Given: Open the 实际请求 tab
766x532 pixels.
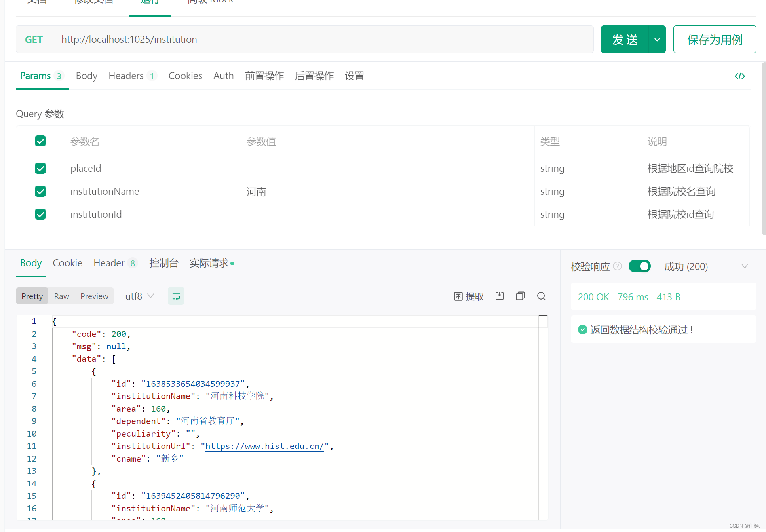Looking at the screenshot, I should click(x=212, y=263).
